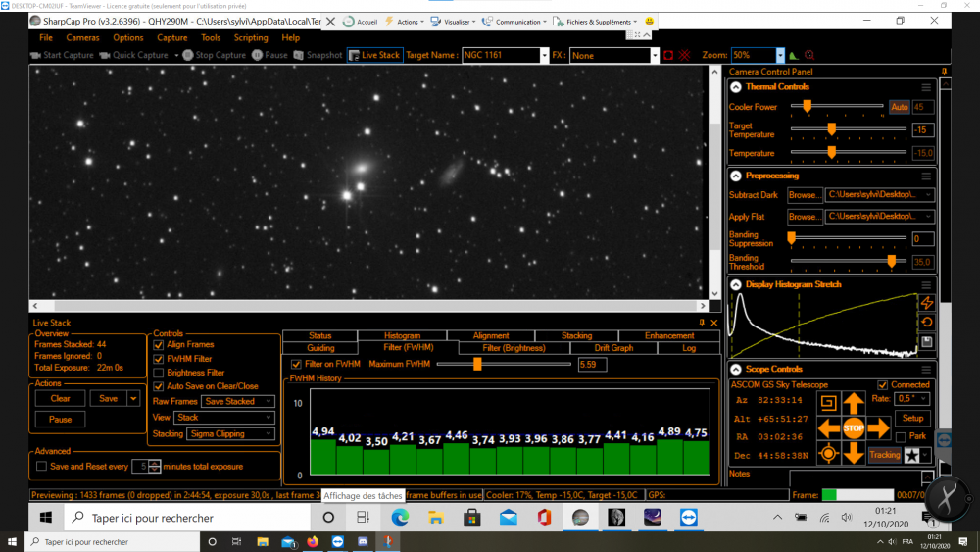Click the red focus-zoom icon in the toolbar
The height and width of the screenshot is (552, 980).
coord(809,55)
